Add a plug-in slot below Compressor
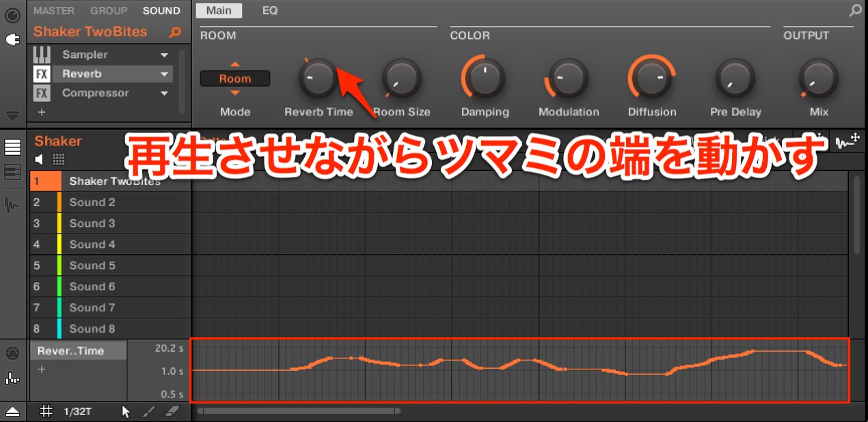The image size is (868, 422). click(42, 111)
